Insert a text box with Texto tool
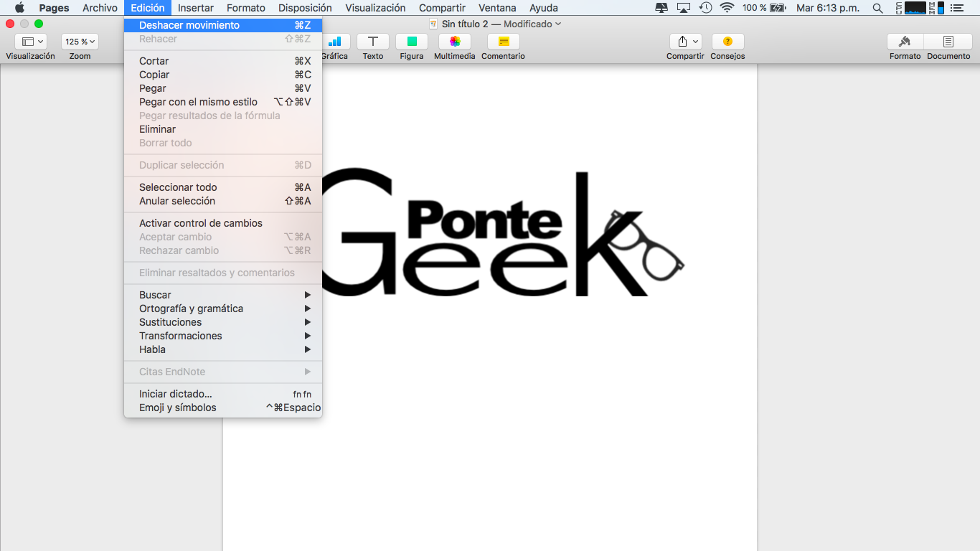The image size is (980, 551). point(372,42)
